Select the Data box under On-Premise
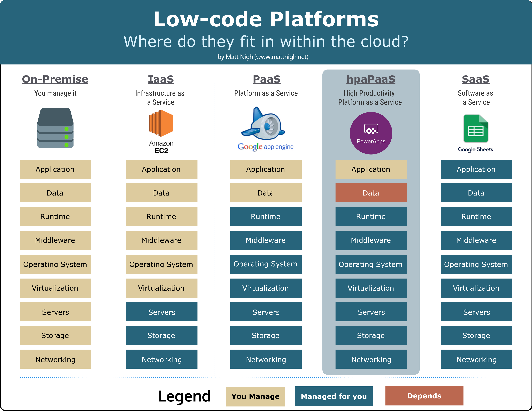 point(55,193)
